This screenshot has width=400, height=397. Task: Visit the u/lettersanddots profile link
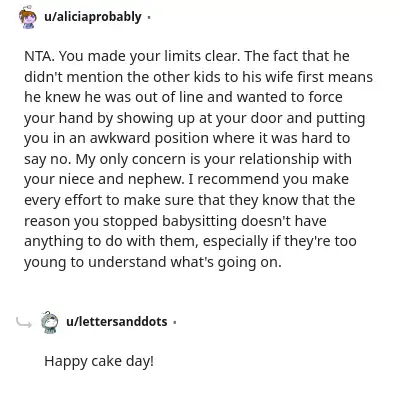tap(117, 322)
